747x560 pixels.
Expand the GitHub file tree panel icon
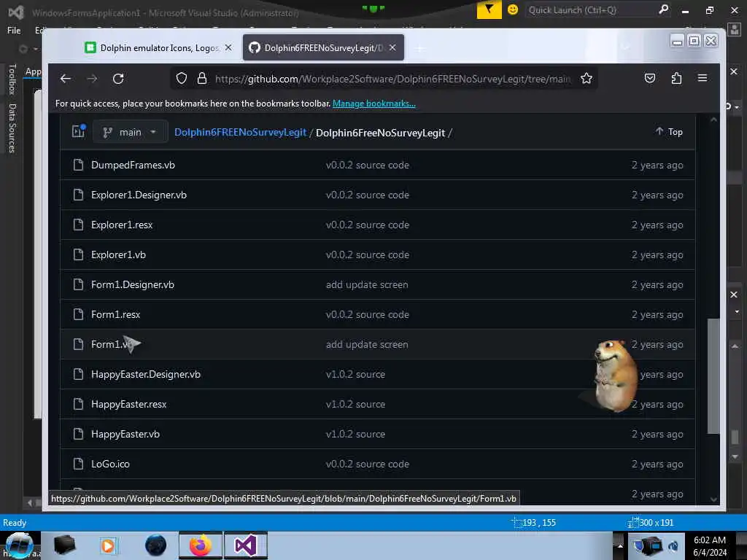[79, 131]
